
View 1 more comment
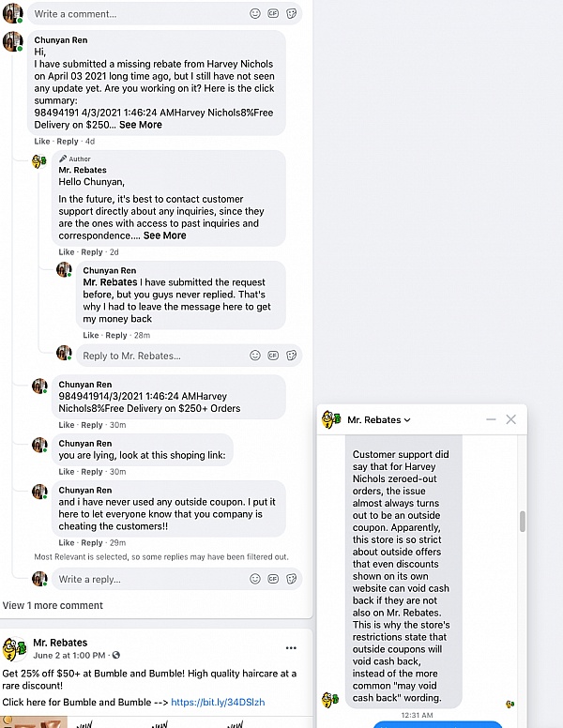(x=53, y=605)
